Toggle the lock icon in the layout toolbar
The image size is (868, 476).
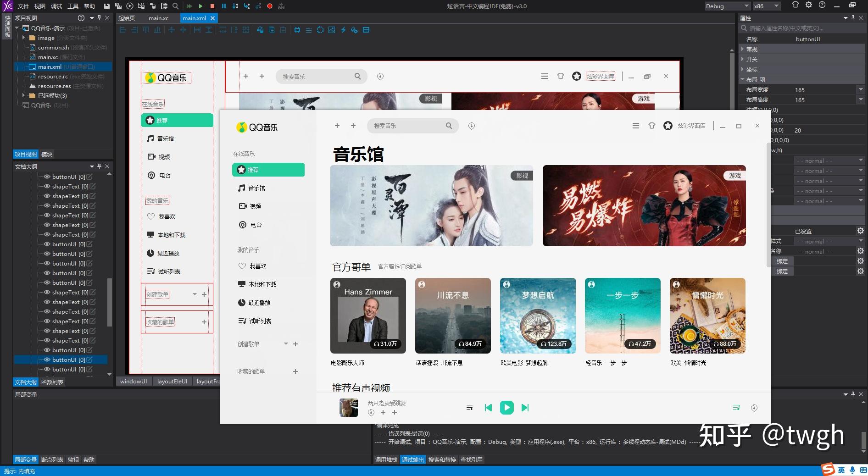click(x=260, y=30)
